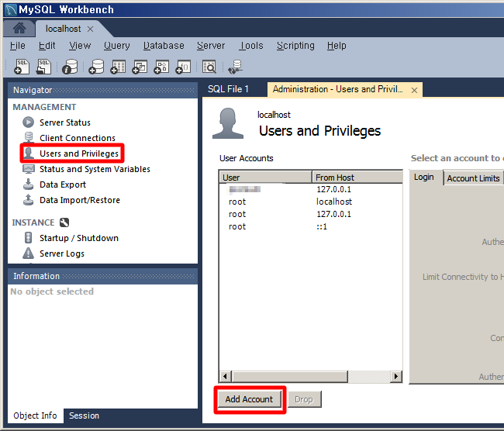Viewport: 504px width, 431px height.
Task: Click the Startup / Shutdown traffic light icon
Action: (28, 238)
